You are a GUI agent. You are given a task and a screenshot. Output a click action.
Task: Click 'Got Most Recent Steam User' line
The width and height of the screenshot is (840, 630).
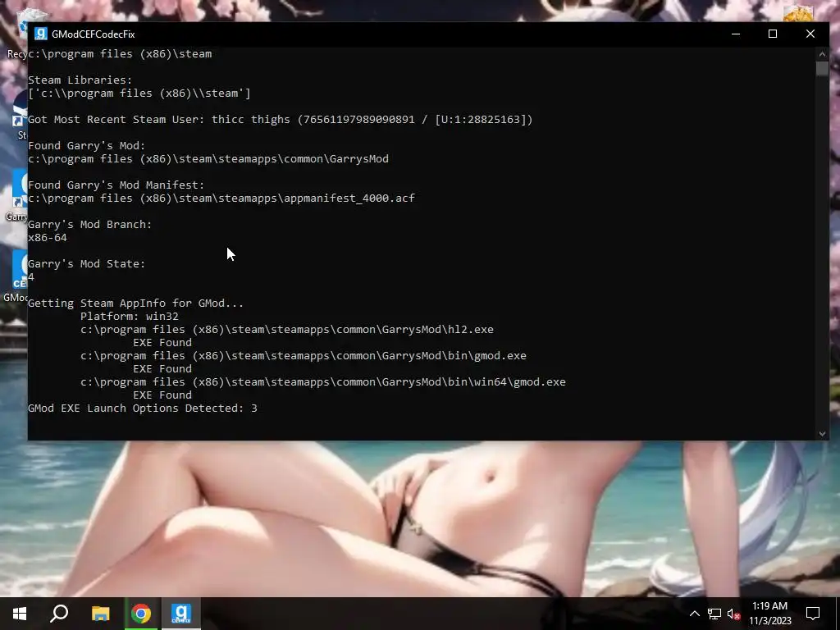(x=281, y=120)
